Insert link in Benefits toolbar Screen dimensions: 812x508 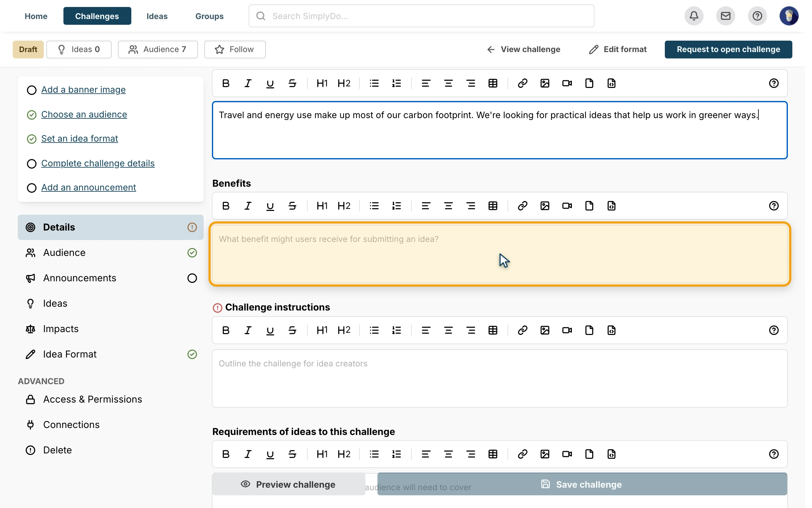tap(522, 206)
